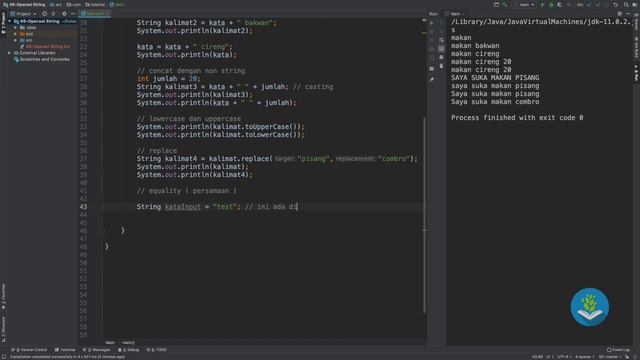Click the src breadcrumb in navigation bar
This screenshot has width=640, height=360.
tap(56, 4)
